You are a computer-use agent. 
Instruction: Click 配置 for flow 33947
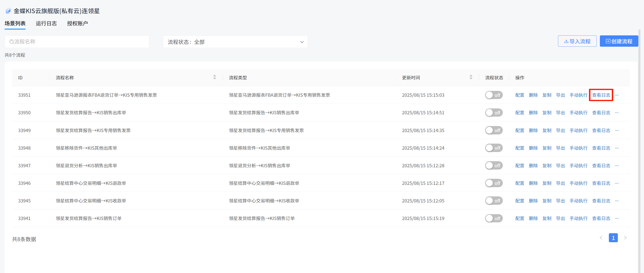coord(520,166)
